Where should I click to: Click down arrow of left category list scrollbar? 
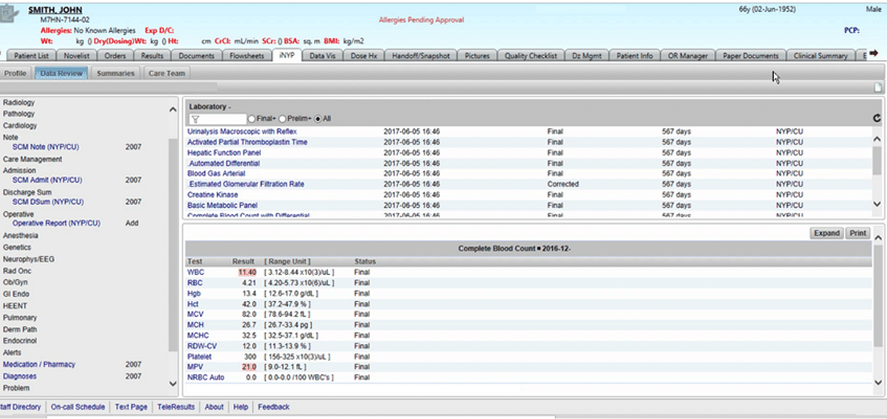173,383
